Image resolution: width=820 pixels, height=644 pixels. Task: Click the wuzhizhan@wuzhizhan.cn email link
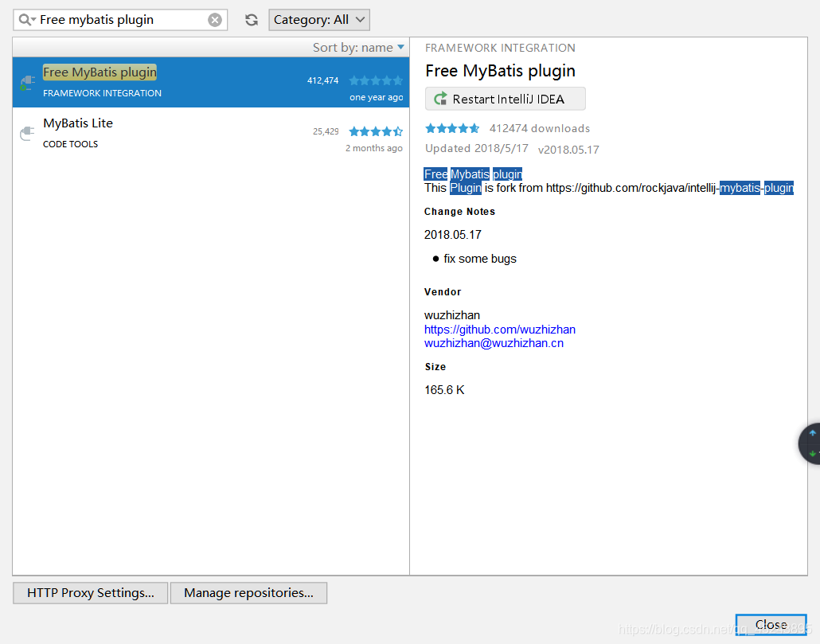pos(494,343)
